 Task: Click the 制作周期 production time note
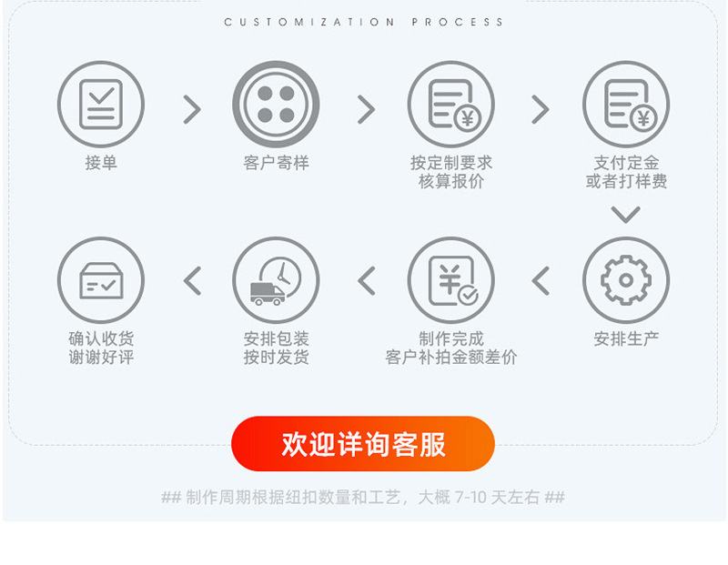click(363, 498)
